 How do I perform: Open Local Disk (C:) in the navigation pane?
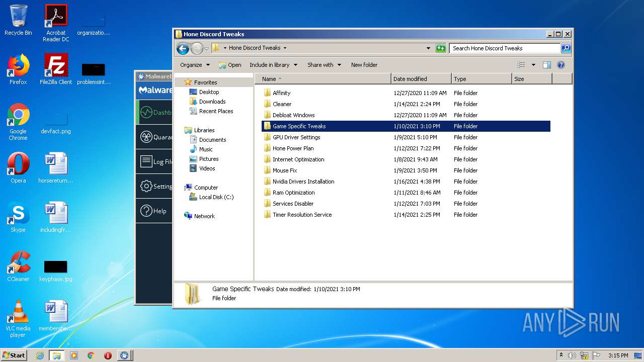tap(216, 197)
